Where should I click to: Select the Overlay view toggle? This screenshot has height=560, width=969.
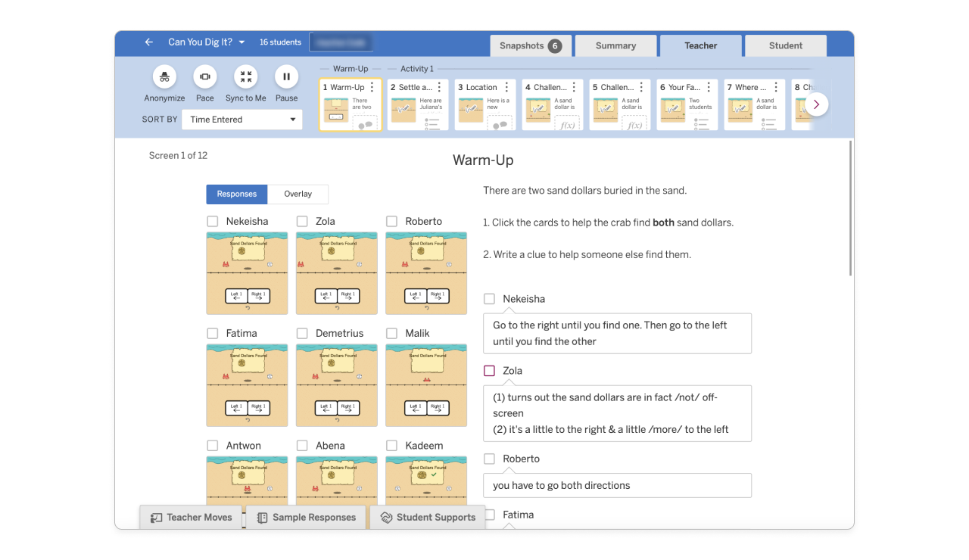tap(298, 194)
